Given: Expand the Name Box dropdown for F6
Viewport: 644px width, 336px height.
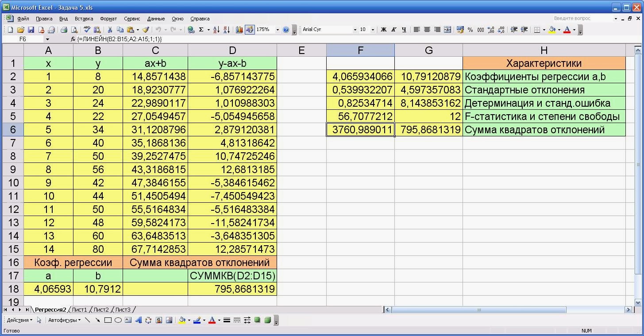Looking at the screenshot, I should click(47, 39).
